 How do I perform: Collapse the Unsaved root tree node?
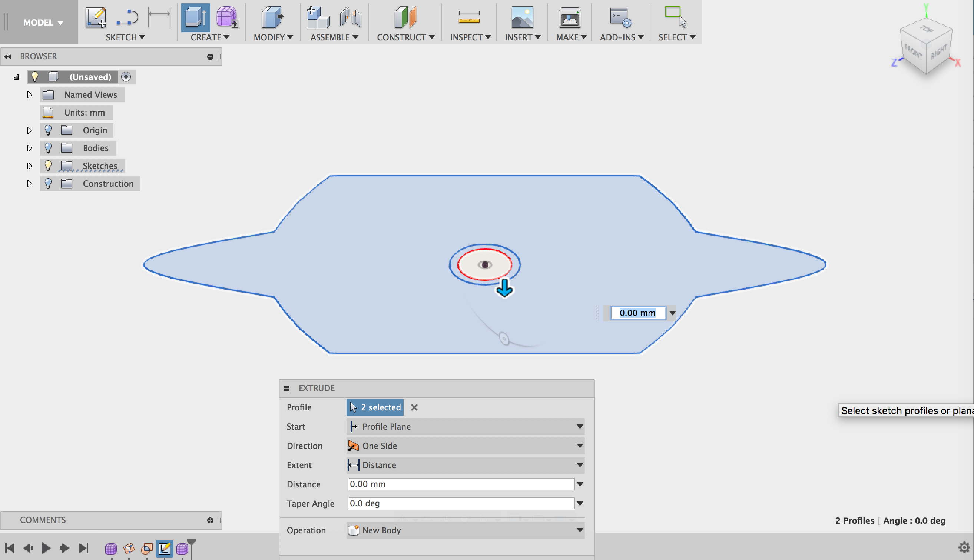(16, 77)
